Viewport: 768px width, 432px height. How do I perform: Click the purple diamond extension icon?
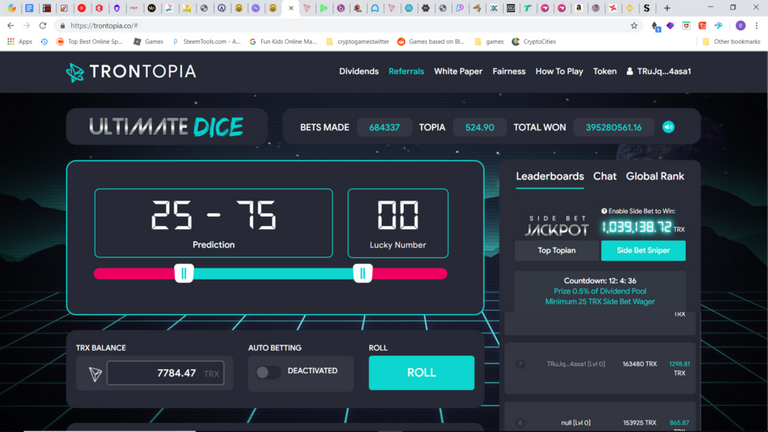pyautogui.click(x=671, y=25)
